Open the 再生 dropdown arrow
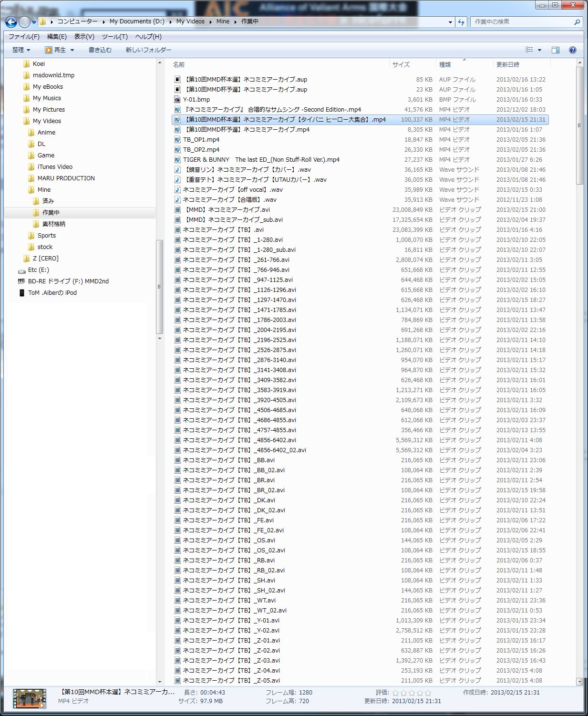 72,50
